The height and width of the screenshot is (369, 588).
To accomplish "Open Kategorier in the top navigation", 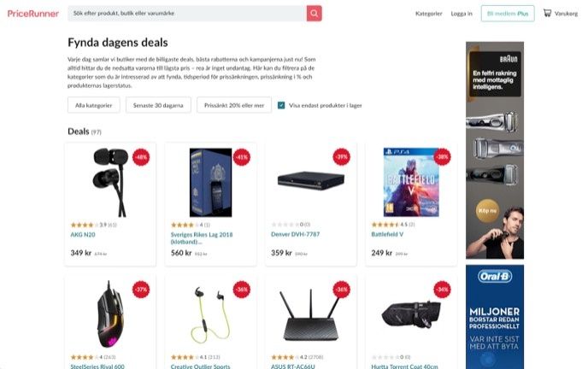I will pyautogui.click(x=429, y=14).
